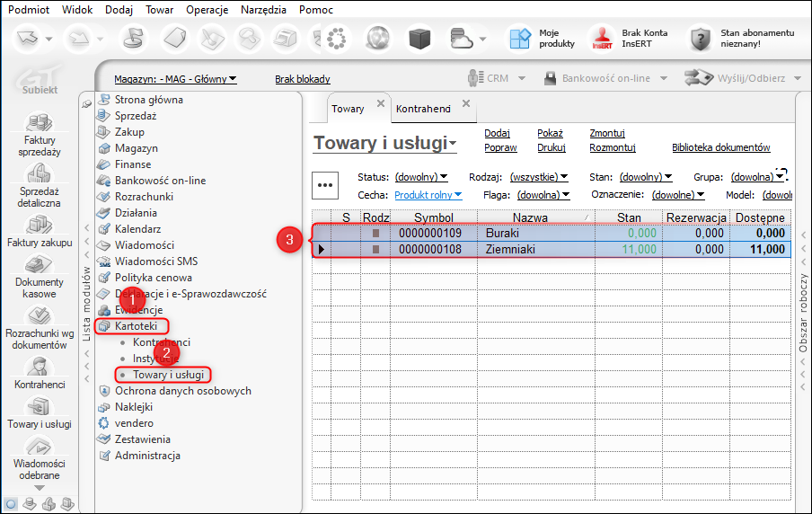
Task: Open the Kalendarz module
Action: pos(137,228)
